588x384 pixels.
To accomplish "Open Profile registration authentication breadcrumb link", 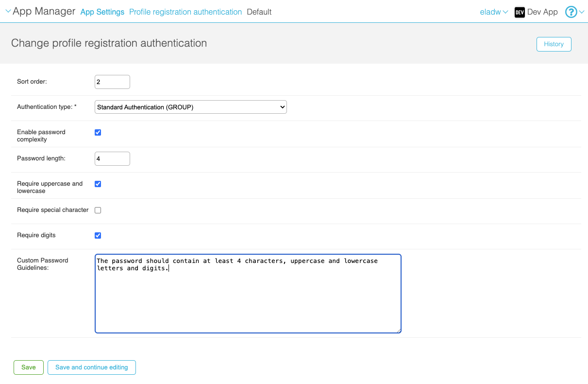I will 185,12.
